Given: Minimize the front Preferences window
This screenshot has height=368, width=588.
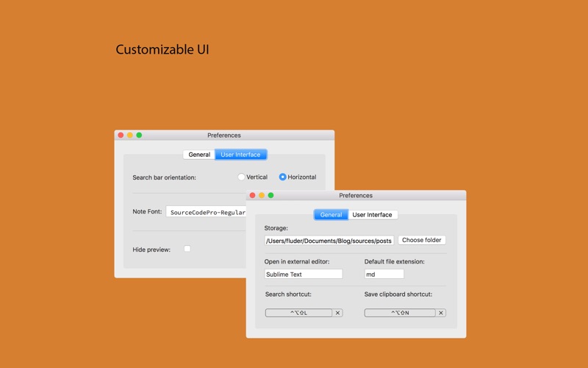Looking at the screenshot, I should click(x=262, y=195).
